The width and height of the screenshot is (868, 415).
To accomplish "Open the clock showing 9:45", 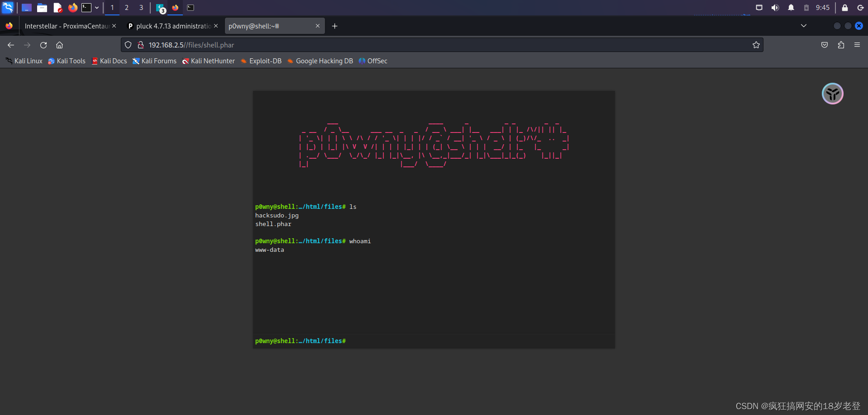I will click(823, 8).
